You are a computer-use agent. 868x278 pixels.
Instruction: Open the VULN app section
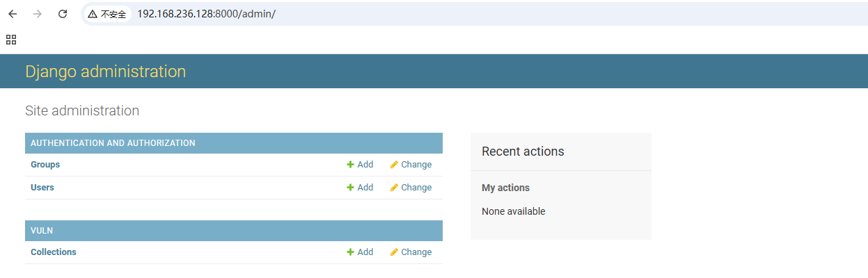coord(42,231)
